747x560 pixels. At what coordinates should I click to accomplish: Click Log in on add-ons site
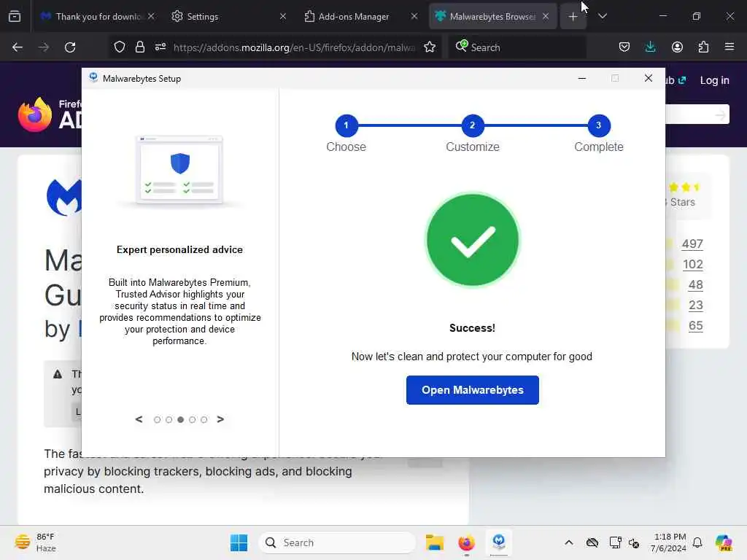pos(714,80)
